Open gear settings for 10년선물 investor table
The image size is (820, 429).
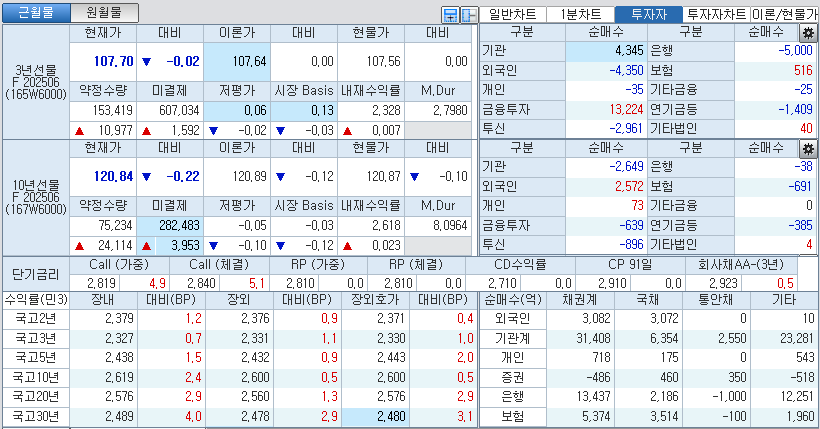pos(808,149)
